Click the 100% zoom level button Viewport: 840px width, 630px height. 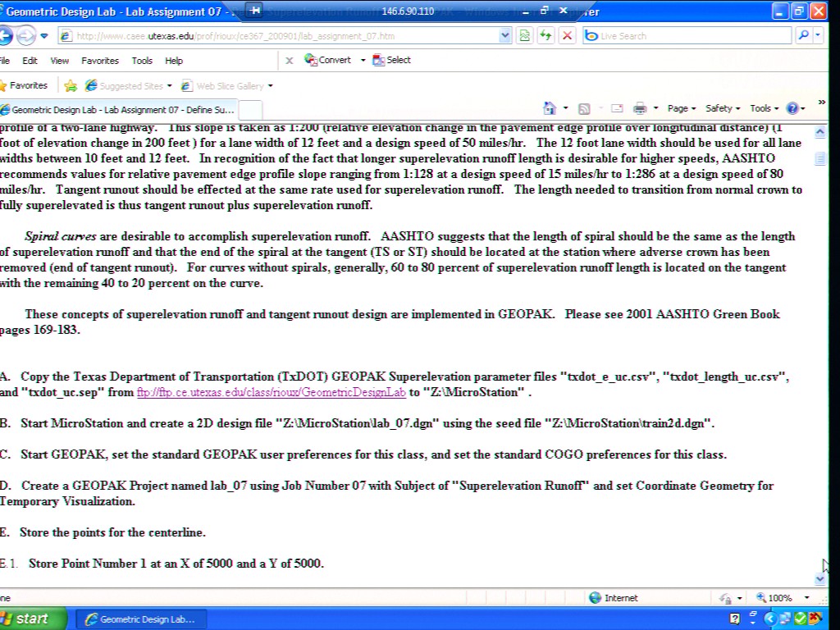tap(774, 598)
